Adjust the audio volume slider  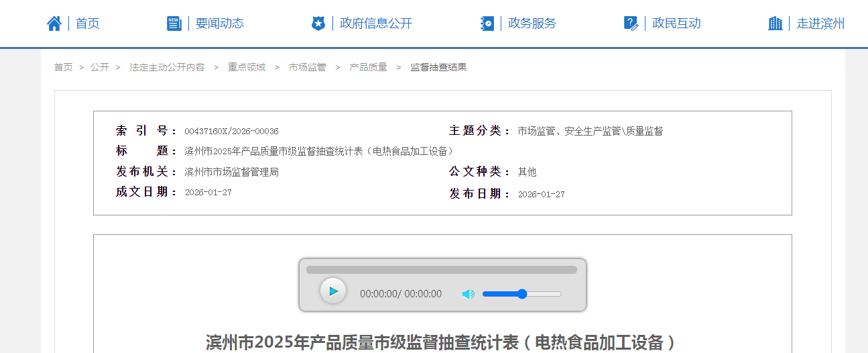521,294
